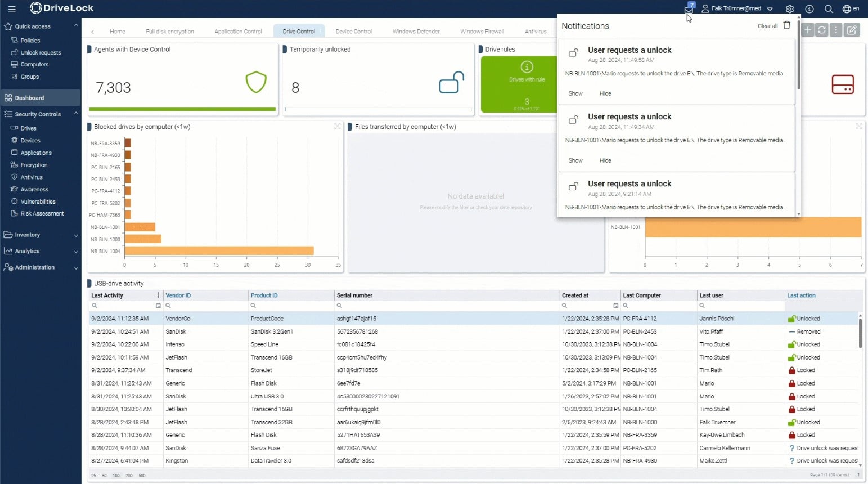Viewport: 868px width, 484px height.
Task: Open the hamburger menu in the header
Action: tap(12, 9)
